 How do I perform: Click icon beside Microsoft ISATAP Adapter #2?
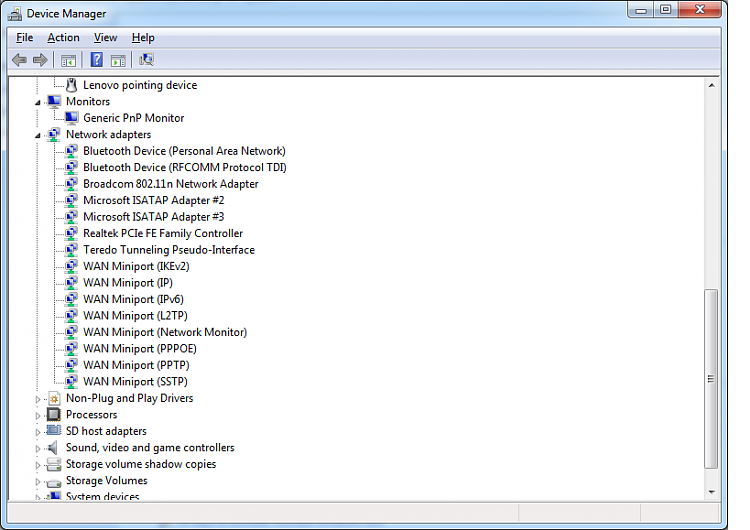(71, 200)
